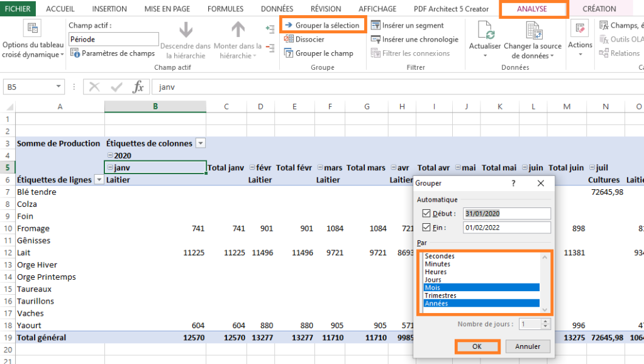Open the Étiquettes de lignes filter dropdown
The height and width of the screenshot is (364, 644).
tap(99, 179)
